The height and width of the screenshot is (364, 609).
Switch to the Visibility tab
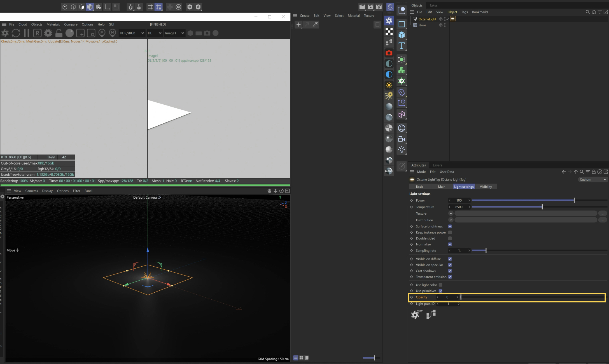click(486, 187)
